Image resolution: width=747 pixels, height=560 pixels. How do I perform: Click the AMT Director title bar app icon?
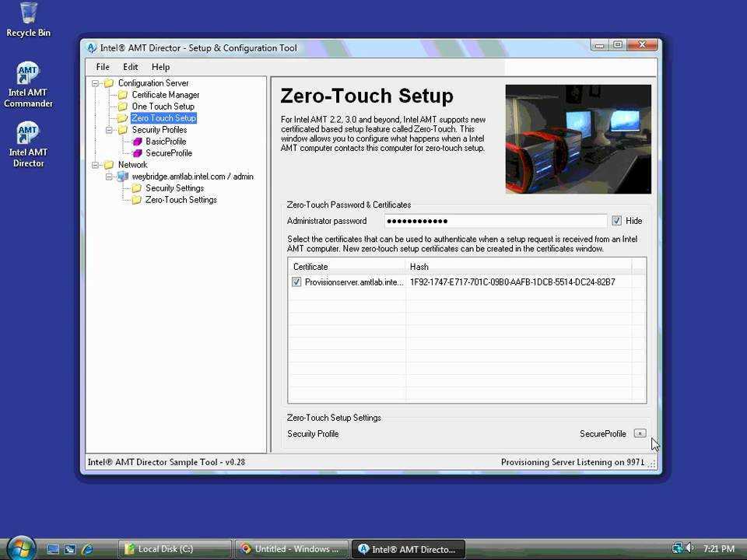(x=92, y=48)
